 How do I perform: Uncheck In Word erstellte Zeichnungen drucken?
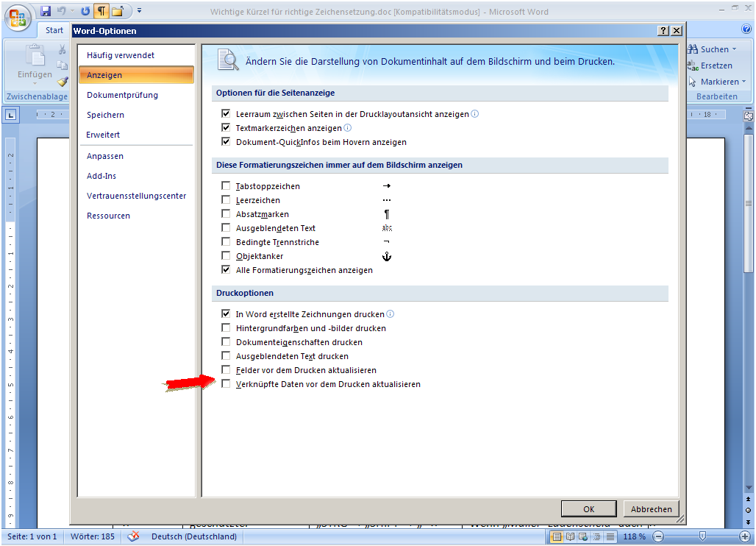[226, 314]
